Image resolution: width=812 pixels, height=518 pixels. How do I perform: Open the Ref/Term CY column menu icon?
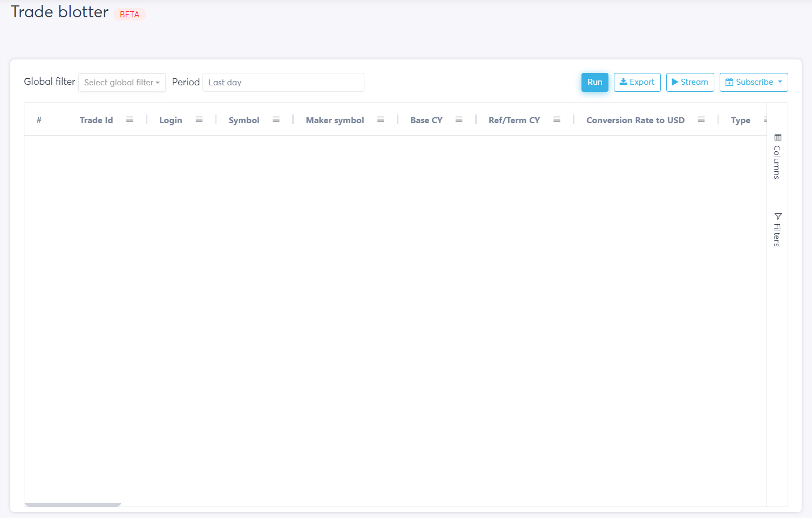pyautogui.click(x=557, y=119)
